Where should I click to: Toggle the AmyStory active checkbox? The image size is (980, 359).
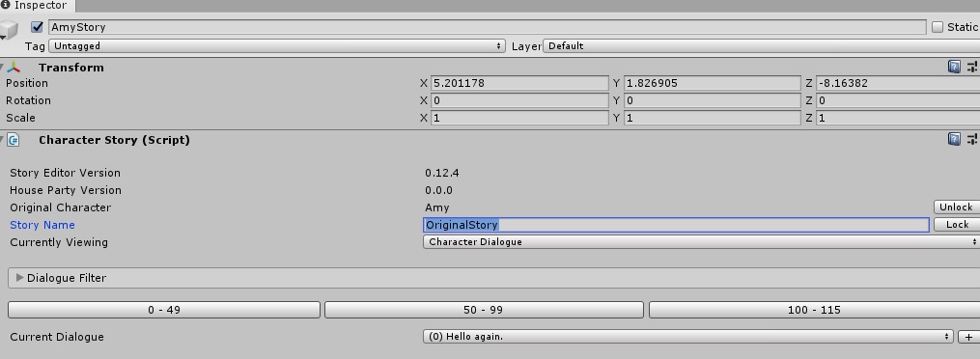pos(37,27)
